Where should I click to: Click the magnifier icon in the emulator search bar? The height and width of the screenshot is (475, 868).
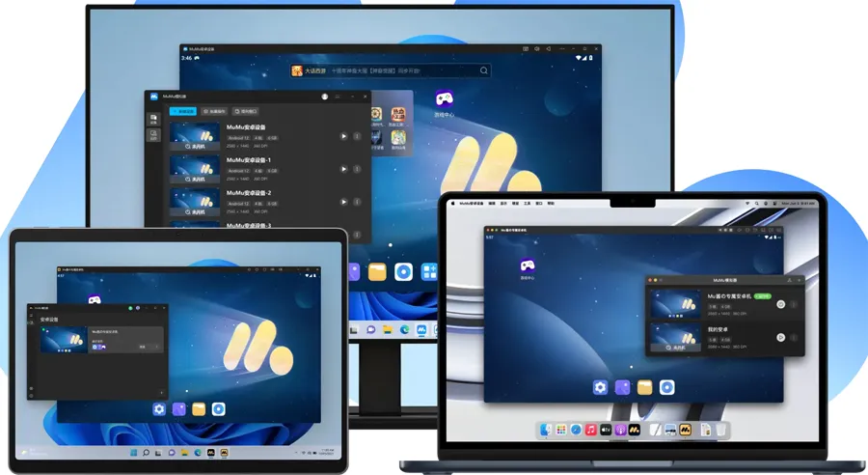pyautogui.click(x=484, y=70)
